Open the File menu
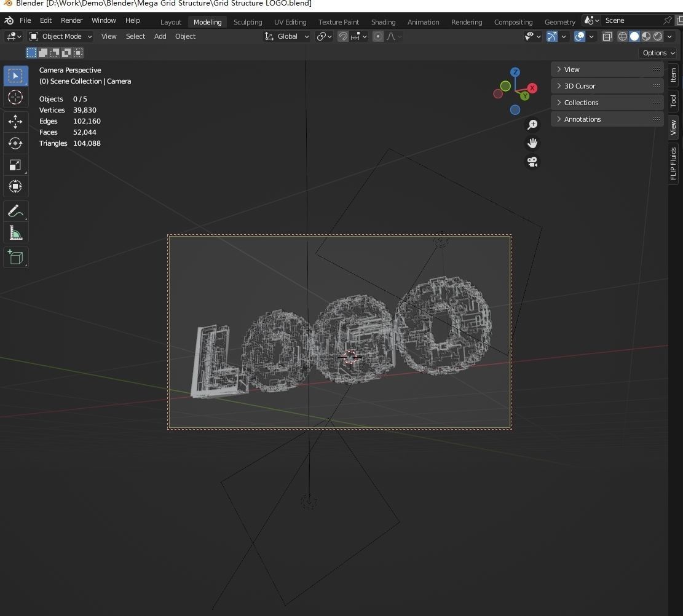This screenshot has width=683, height=616. (25, 20)
